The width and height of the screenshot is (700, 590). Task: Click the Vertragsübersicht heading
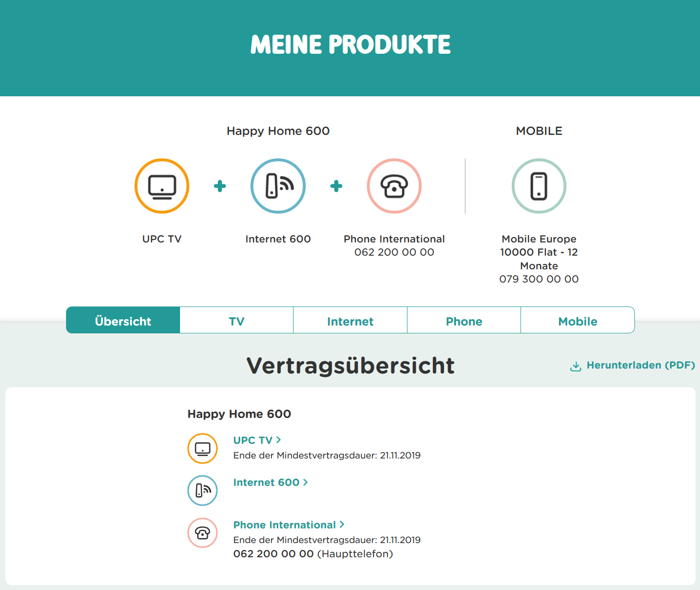click(x=350, y=366)
